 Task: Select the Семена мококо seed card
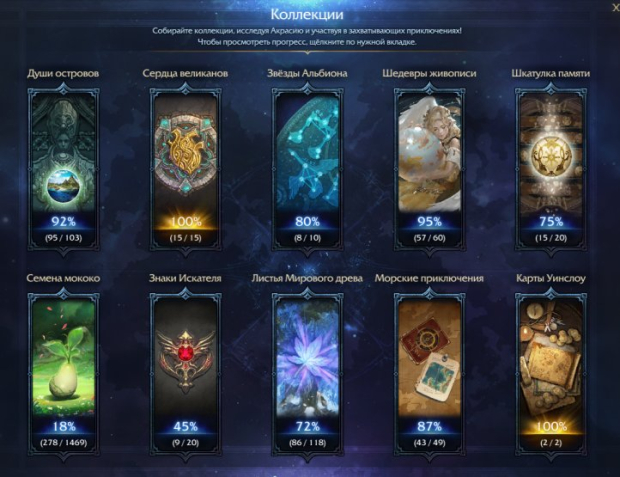click(x=63, y=375)
